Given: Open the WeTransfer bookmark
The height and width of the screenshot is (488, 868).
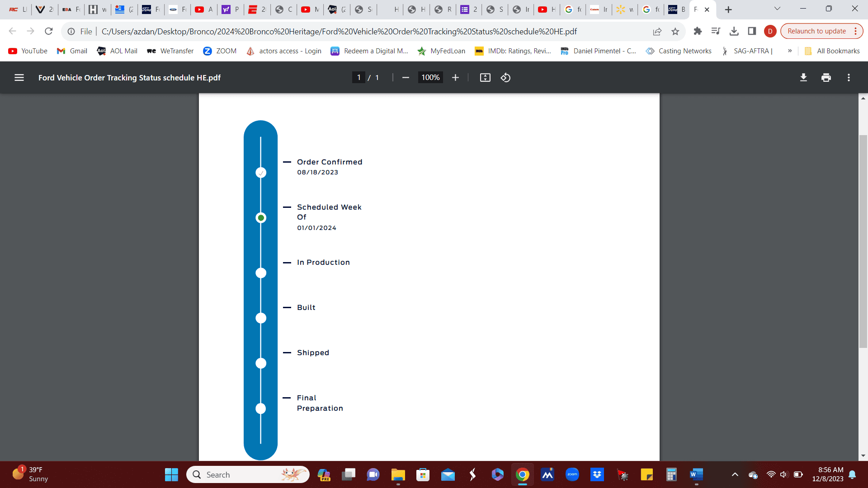Looking at the screenshot, I should (170, 51).
